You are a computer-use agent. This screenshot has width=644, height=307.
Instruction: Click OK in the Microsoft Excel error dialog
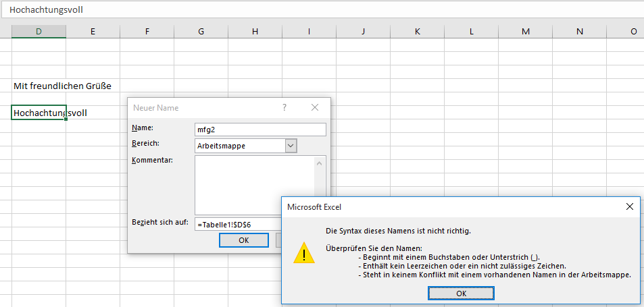coord(461,294)
